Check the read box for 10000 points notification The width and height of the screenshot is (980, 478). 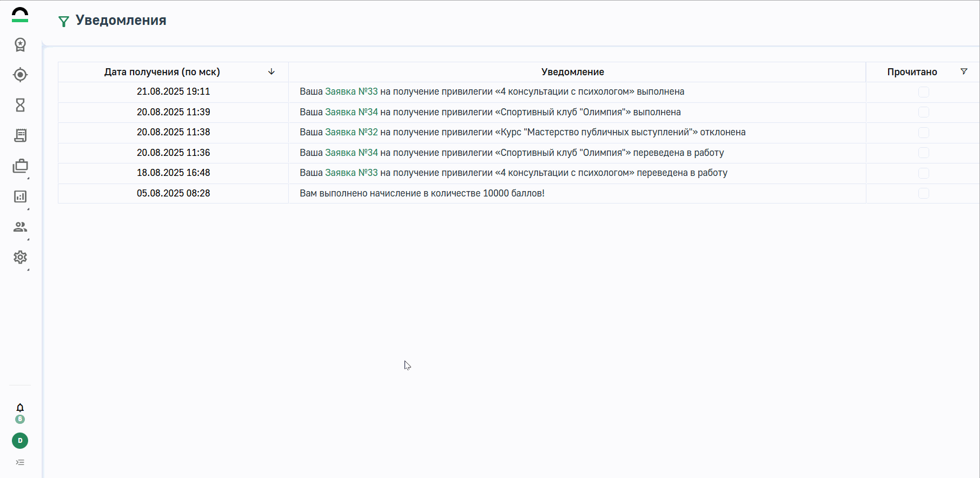[923, 193]
